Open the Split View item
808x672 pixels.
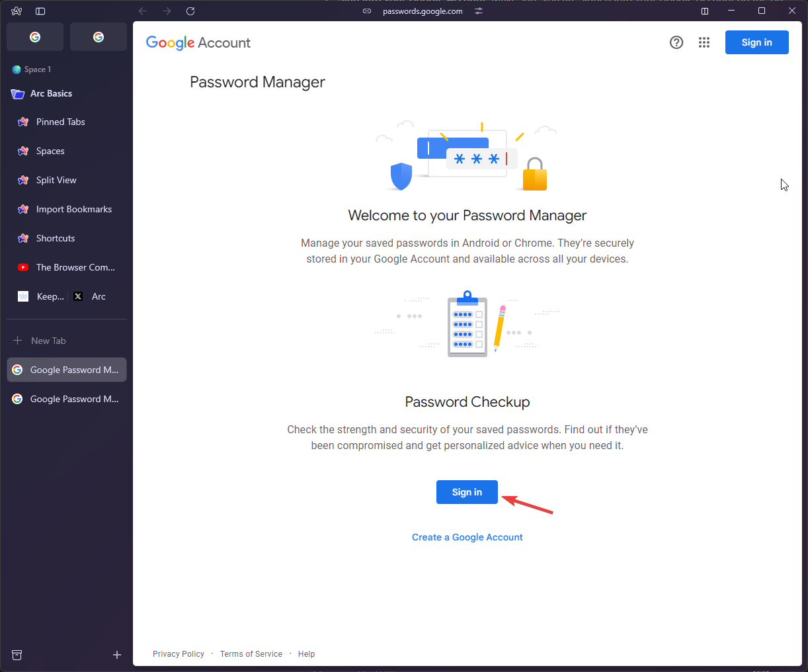(67, 180)
